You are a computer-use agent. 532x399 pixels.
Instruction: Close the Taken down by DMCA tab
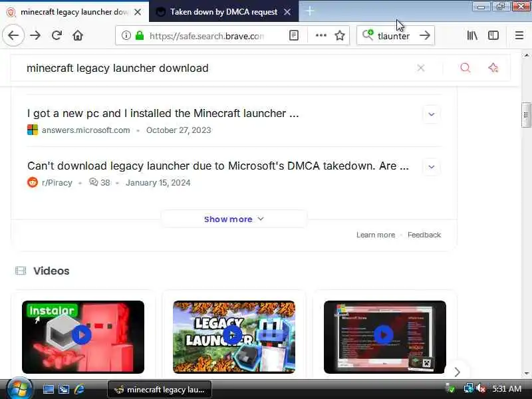point(287,12)
